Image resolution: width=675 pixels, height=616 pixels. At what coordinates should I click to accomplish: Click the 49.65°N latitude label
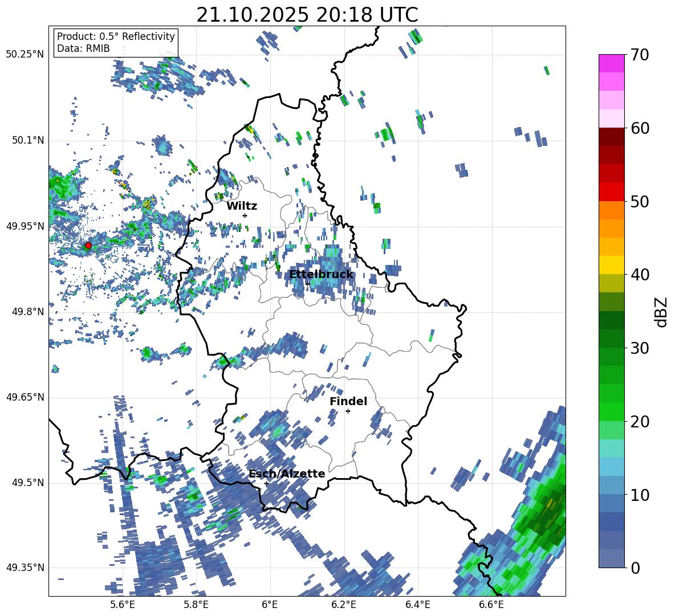[25, 397]
